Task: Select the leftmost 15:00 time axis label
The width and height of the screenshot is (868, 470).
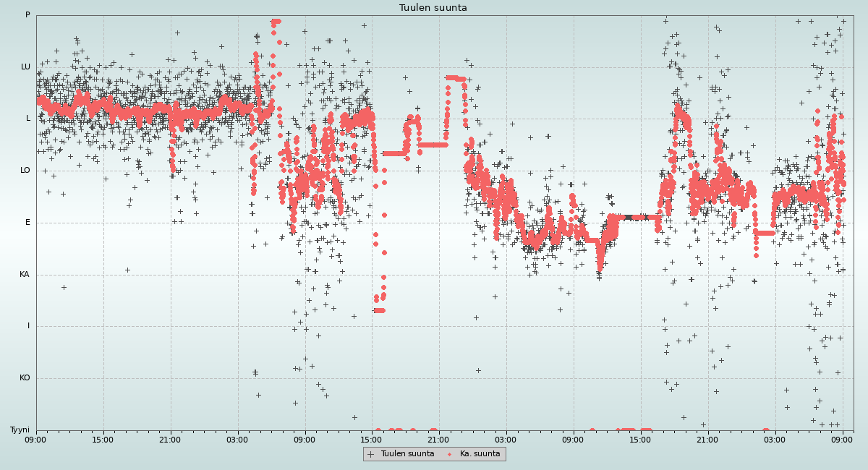Action: (103, 439)
